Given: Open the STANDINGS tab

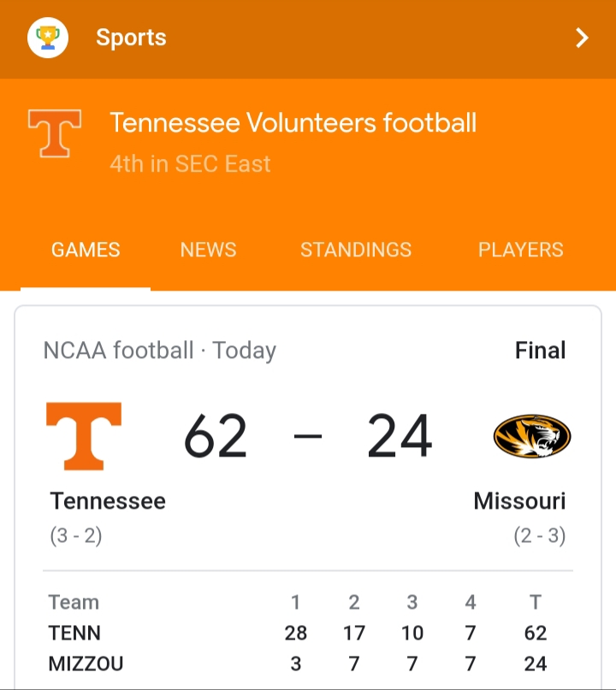Looking at the screenshot, I should tap(355, 250).
